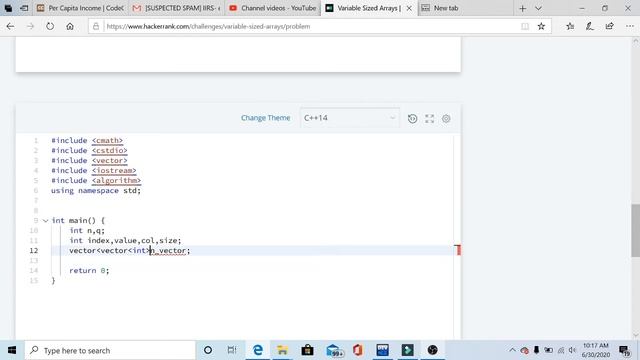640x360 pixels.
Task: Click the '#include <algorithm>' line
Action: coord(96,180)
